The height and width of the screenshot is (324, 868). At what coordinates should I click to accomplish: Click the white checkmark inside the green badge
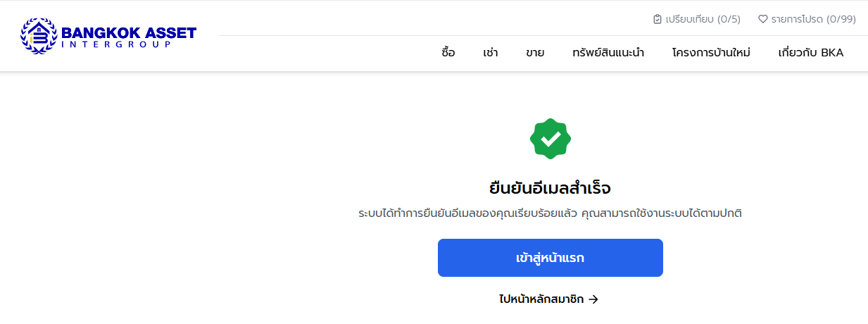tap(551, 139)
